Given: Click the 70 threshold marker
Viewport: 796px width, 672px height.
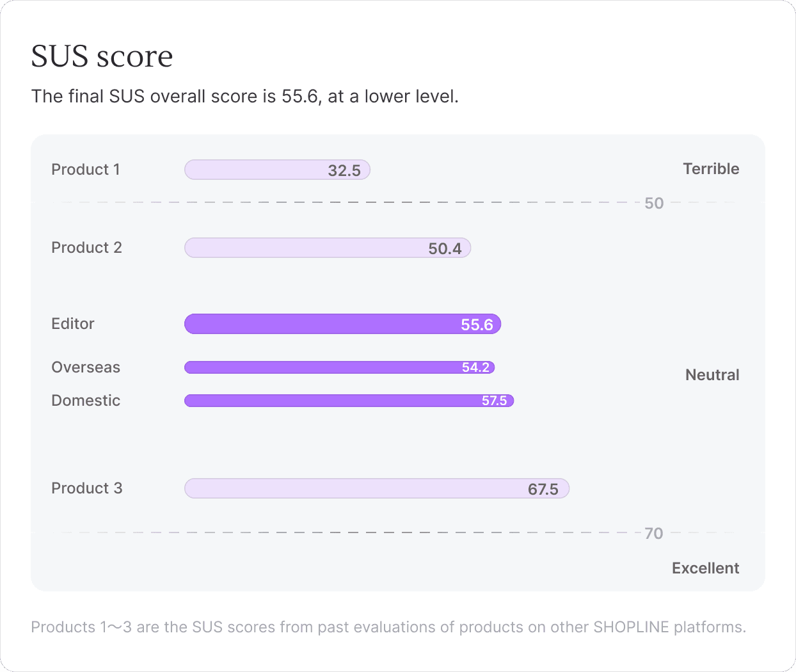Looking at the screenshot, I should 654,534.
